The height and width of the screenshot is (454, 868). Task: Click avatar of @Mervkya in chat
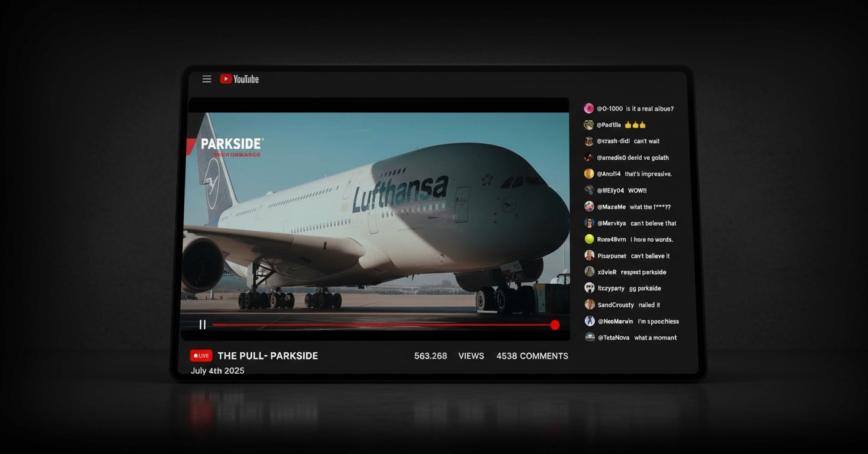pos(589,223)
